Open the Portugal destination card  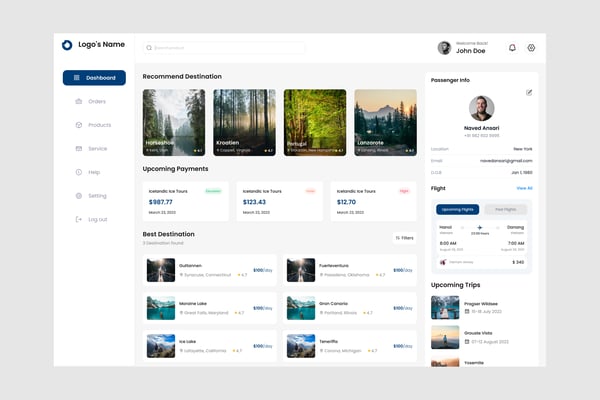315,122
